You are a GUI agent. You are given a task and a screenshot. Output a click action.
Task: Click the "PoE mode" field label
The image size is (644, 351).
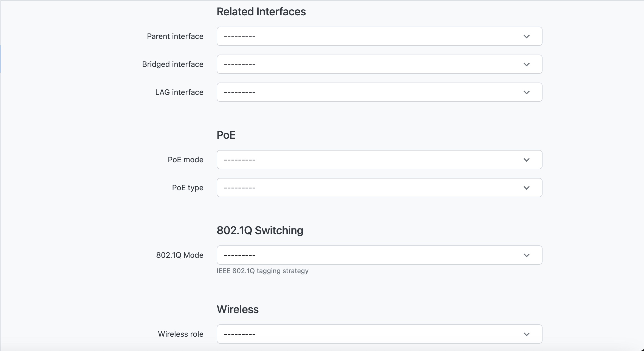coord(185,160)
